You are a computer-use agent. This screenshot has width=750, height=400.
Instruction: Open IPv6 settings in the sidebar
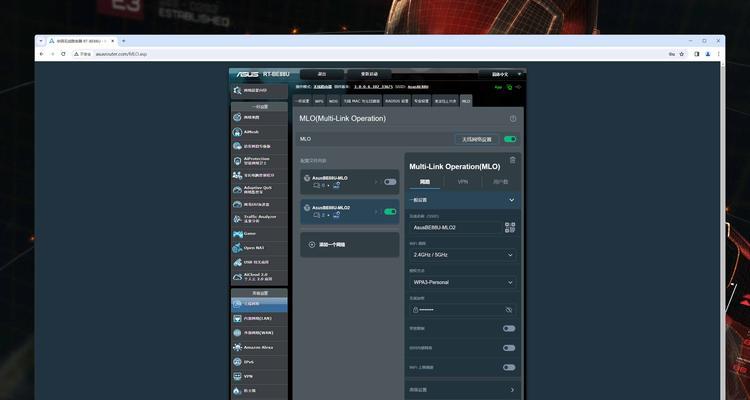click(x=259, y=362)
